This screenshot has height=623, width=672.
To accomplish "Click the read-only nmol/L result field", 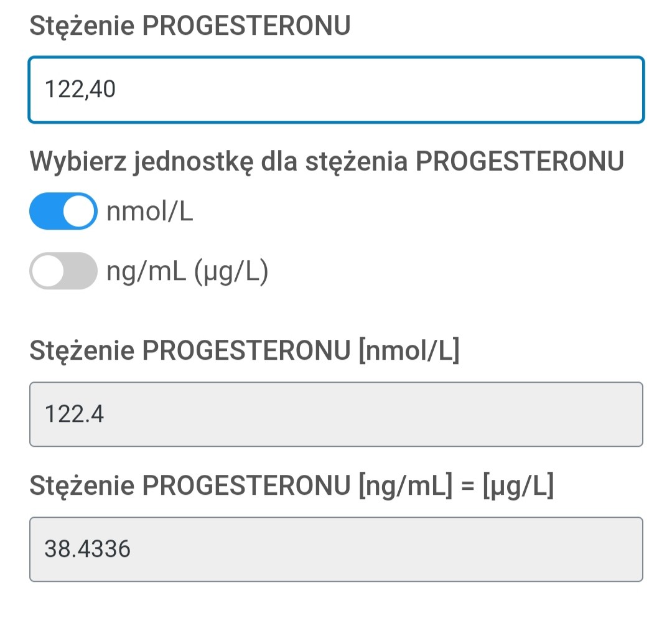I will [336, 414].
